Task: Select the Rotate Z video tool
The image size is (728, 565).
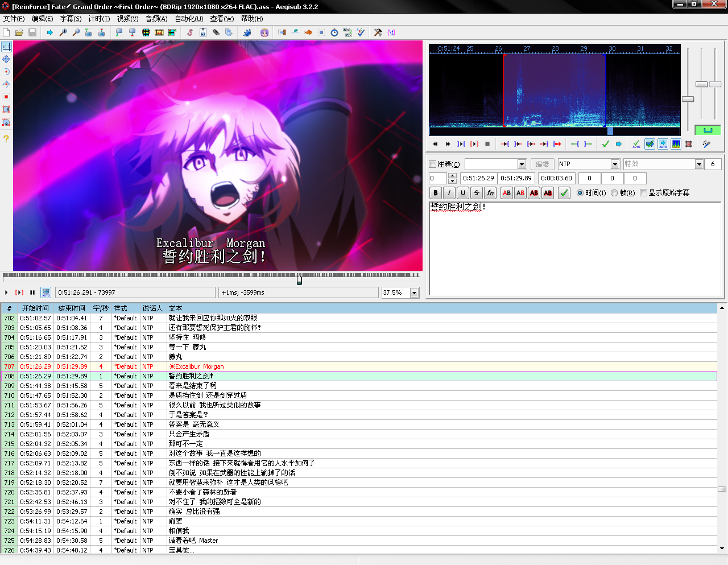Action: pyautogui.click(x=6, y=72)
